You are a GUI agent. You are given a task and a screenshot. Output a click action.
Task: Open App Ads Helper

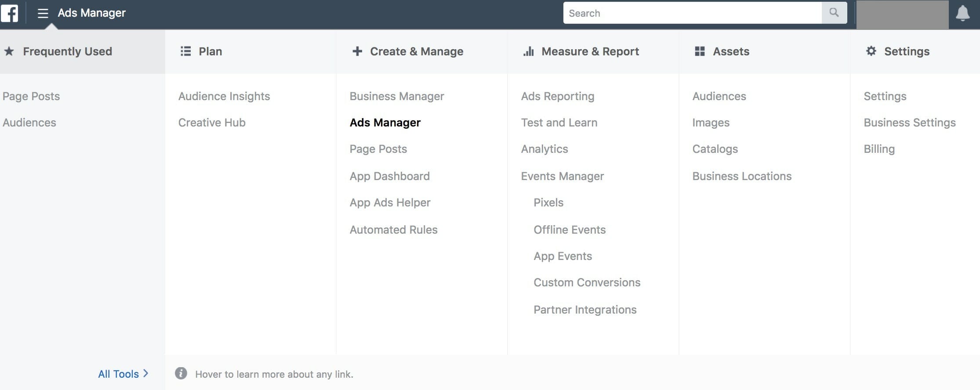[390, 202]
